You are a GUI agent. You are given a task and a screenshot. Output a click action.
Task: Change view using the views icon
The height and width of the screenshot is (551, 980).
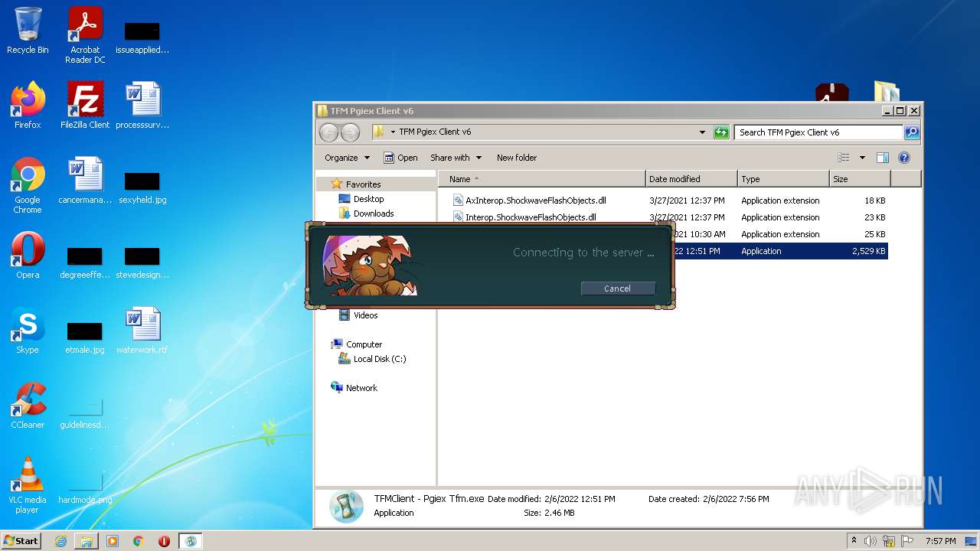(x=844, y=158)
